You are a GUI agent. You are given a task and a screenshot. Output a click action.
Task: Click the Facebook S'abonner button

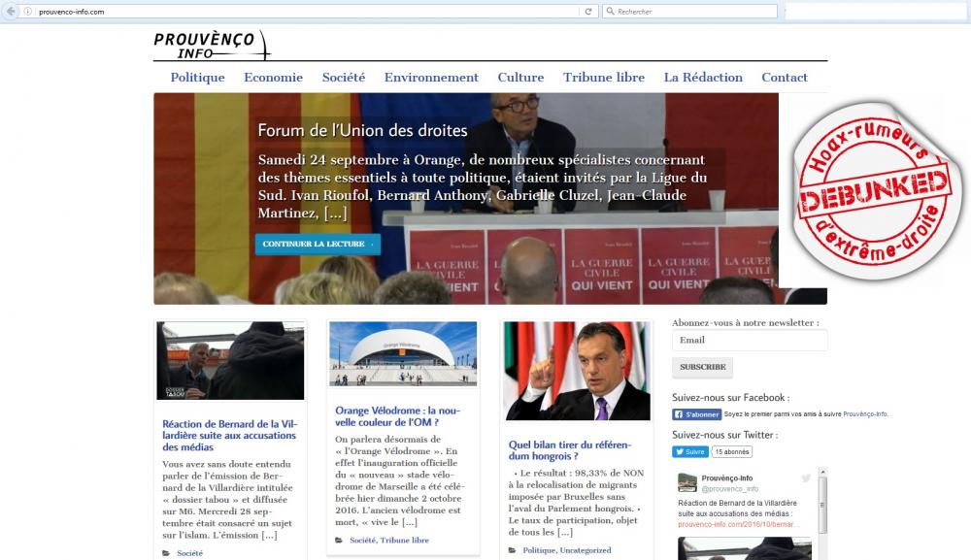coord(697,414)
